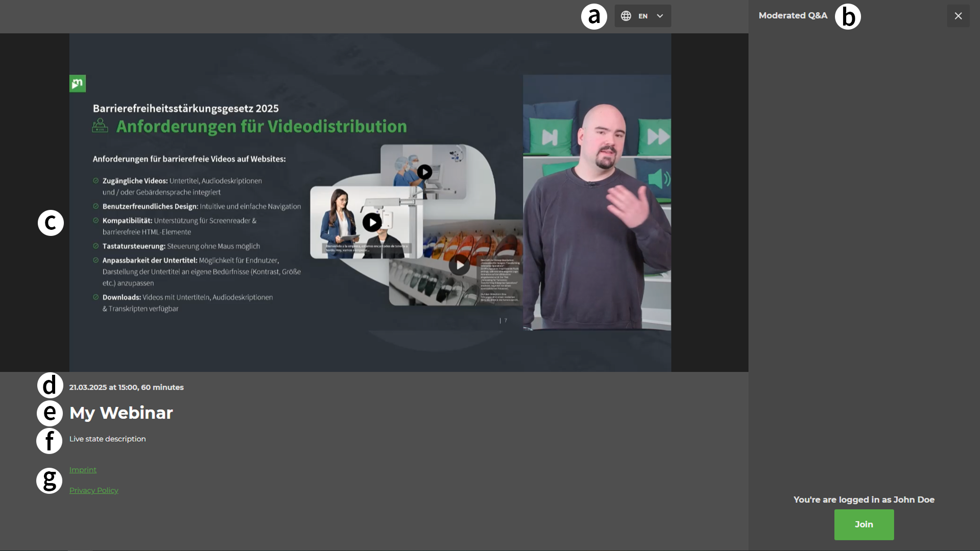The width and height of the screenshot is (980, 551).
Task: Click the My Webinar title
Action: 121,413
